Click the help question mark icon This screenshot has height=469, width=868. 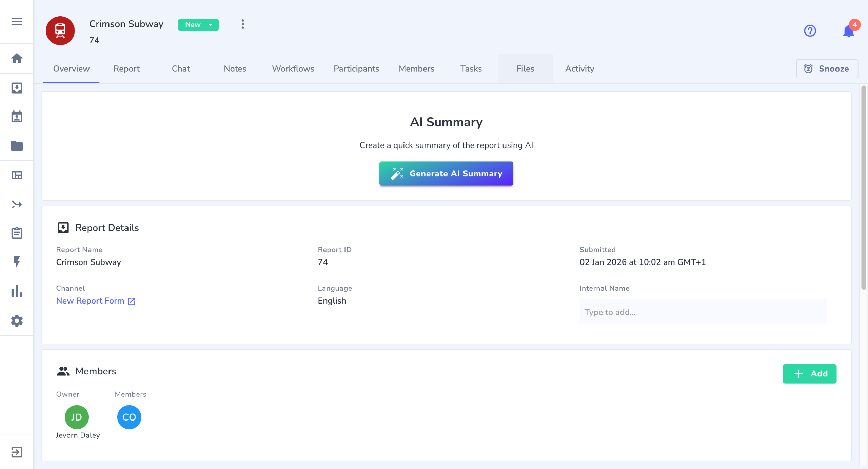tap(810, 31)
